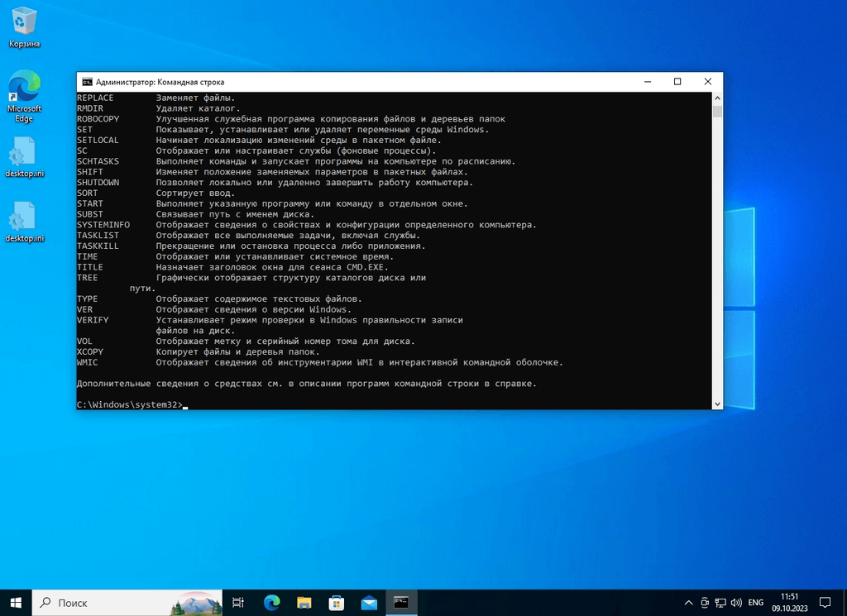847x616 pixels.
Task: Click the TASKKILL command name
Action: pos(98,246)
